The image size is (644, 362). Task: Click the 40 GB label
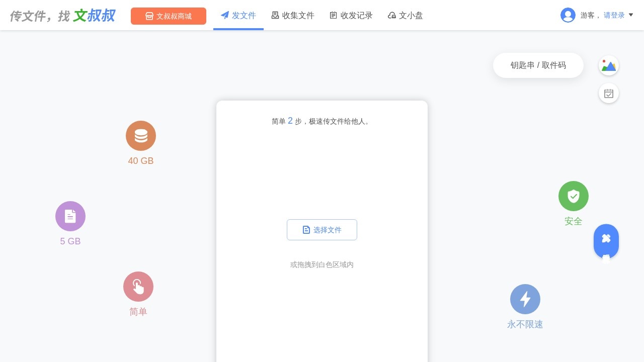(x=141, y=161)
